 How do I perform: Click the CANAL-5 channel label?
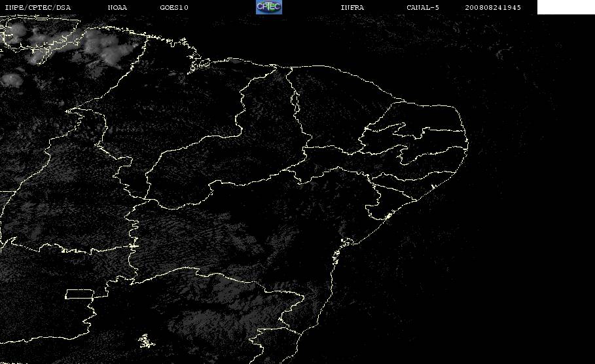click(x=423, y=8)
